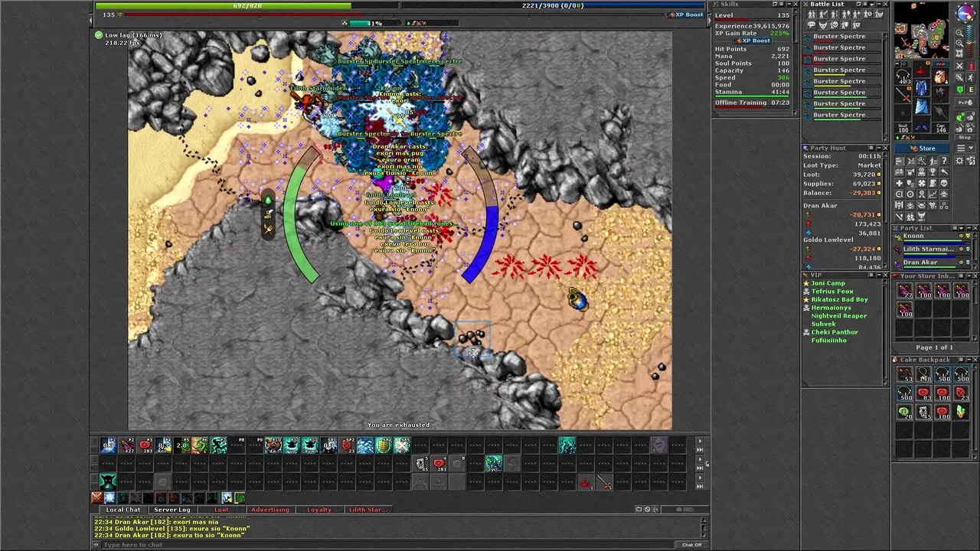Toggle the PvP mode button

965,102
